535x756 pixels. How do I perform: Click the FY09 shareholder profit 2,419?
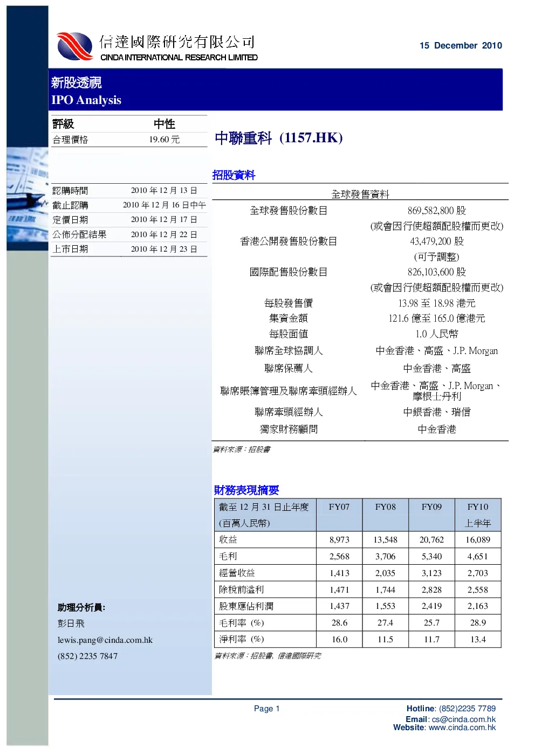[x=431, y=606]
